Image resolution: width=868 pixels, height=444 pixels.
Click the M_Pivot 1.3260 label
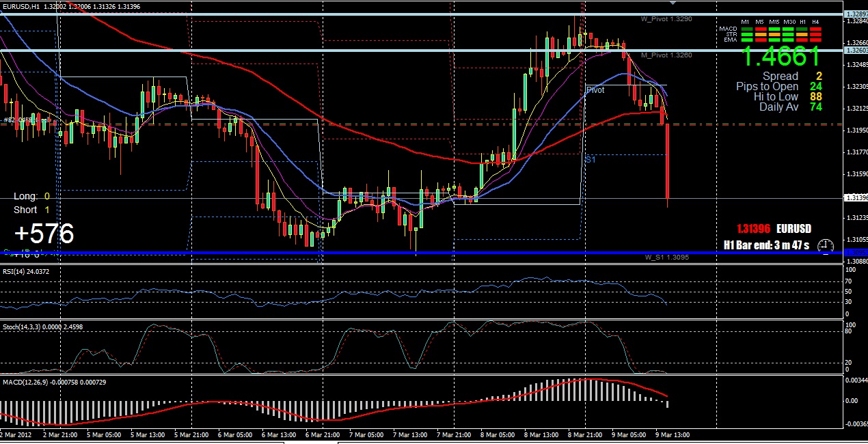coord(666,55)
